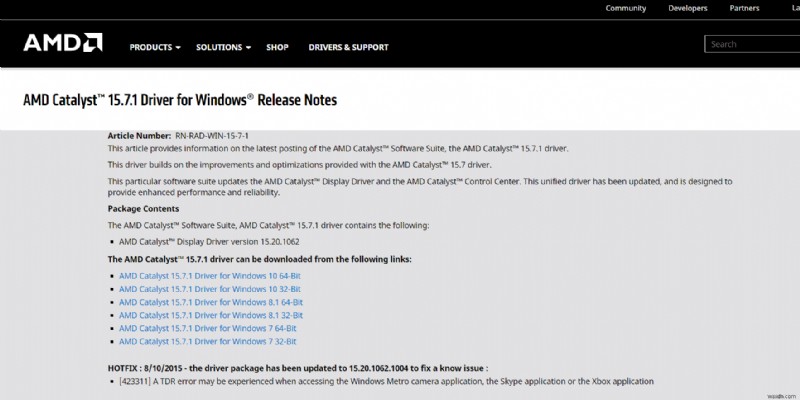Download Catalyst 15.7.1 Driver for Windows 8.1 32-Bit
Image resolution: width=800 pixels, height=400 pixels.
pyautogui.click(x=211, y=316)
